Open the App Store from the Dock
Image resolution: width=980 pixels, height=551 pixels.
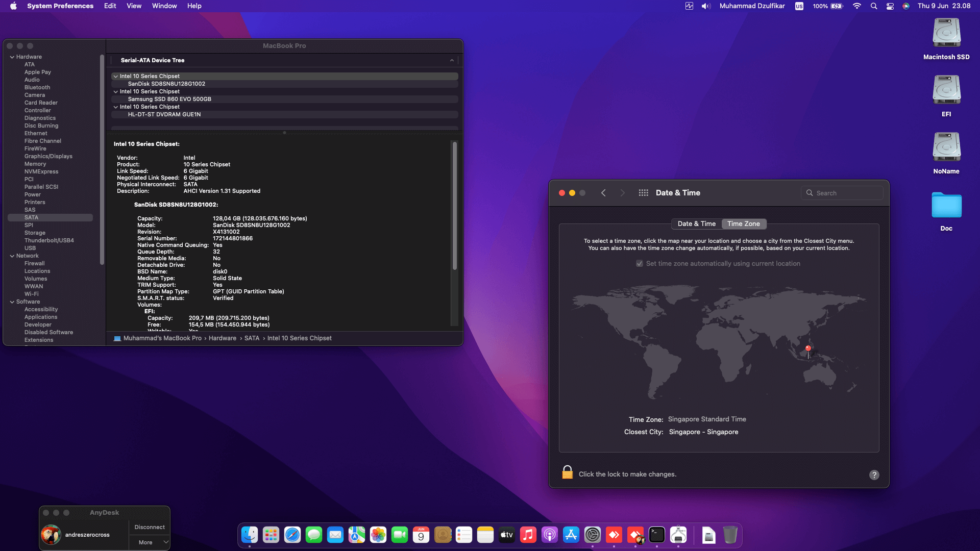coord(571,535)
